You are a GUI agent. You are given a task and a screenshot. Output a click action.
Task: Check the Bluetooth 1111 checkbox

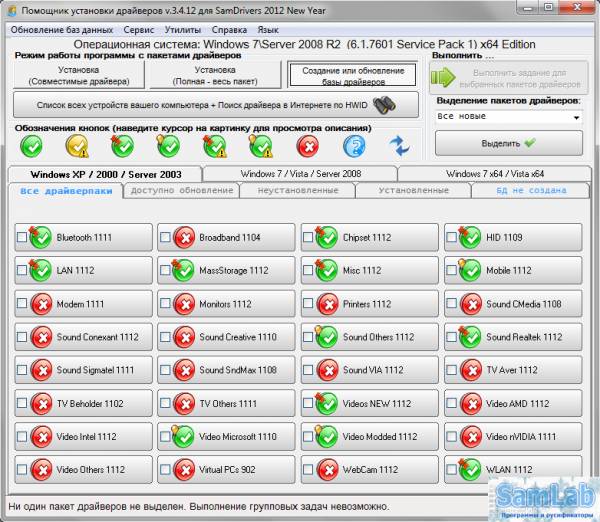pos(22,237)
